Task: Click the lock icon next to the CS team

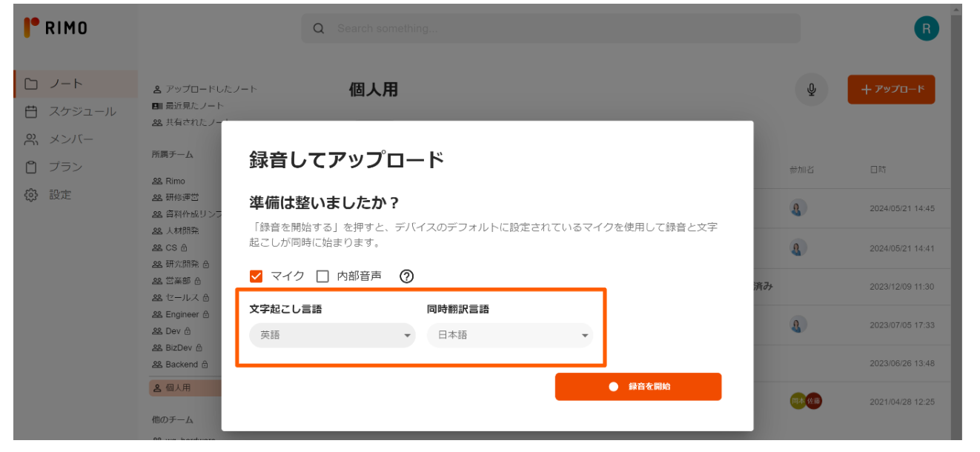Action: (184, 248)
